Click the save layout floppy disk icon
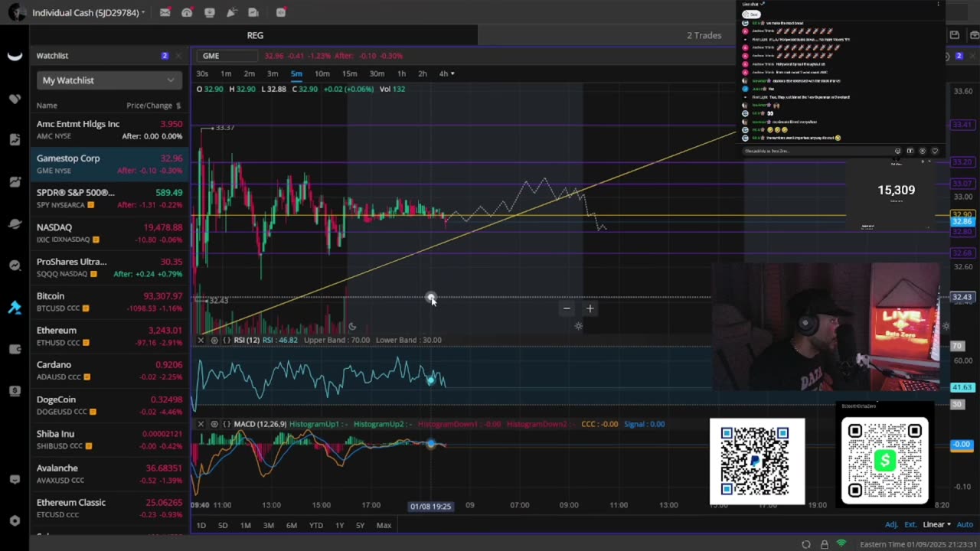The height and width of the screenshot is (551, 980). pos(955,35)
